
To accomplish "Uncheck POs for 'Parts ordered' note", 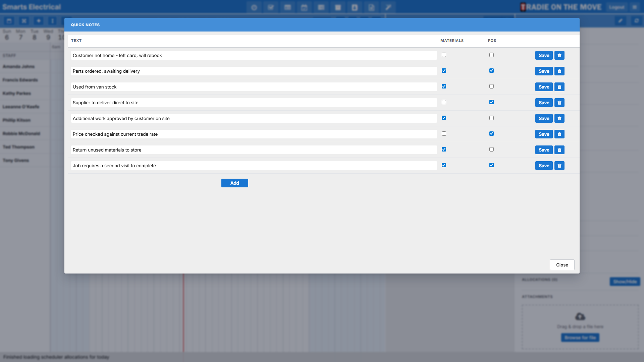I will tap(491, 70).
